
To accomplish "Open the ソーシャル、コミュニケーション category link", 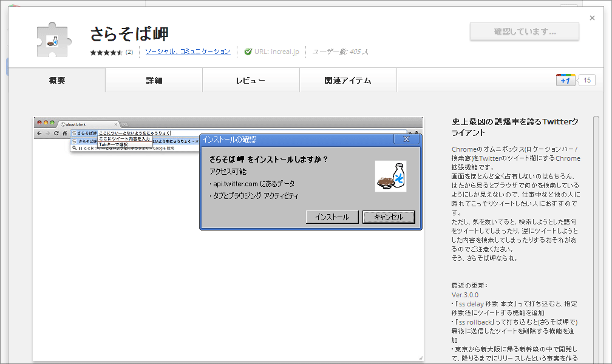I will click(x=188, y=52).
